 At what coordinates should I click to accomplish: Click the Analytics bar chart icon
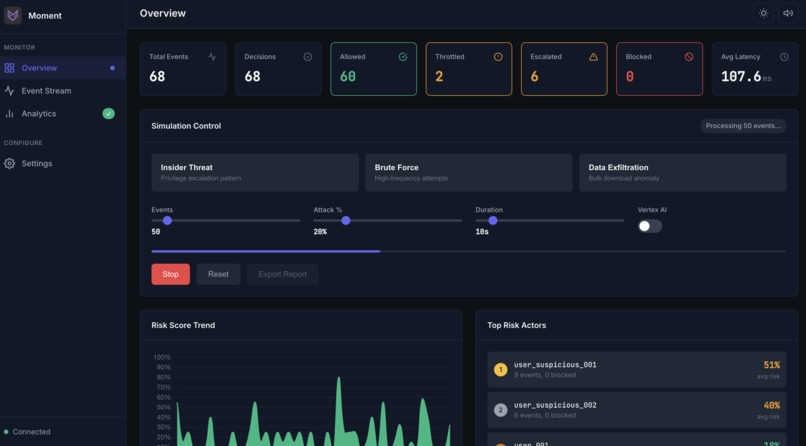click(9, 114)
